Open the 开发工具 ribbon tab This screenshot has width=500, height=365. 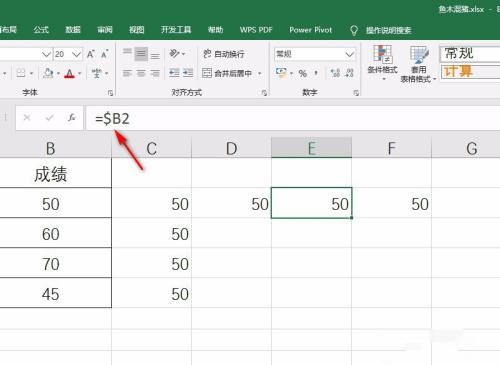tap(176, 30)
